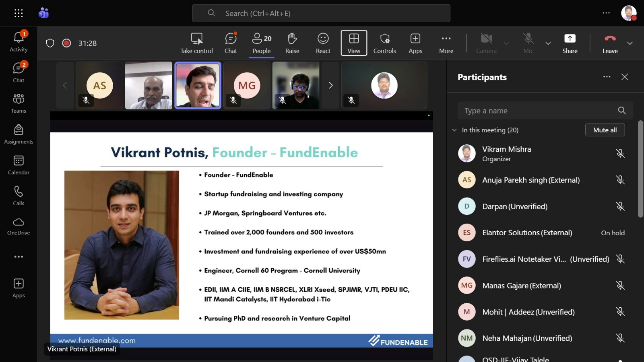
Task: Toggle mute for Darpan (Unverified)
Action: 620,206
